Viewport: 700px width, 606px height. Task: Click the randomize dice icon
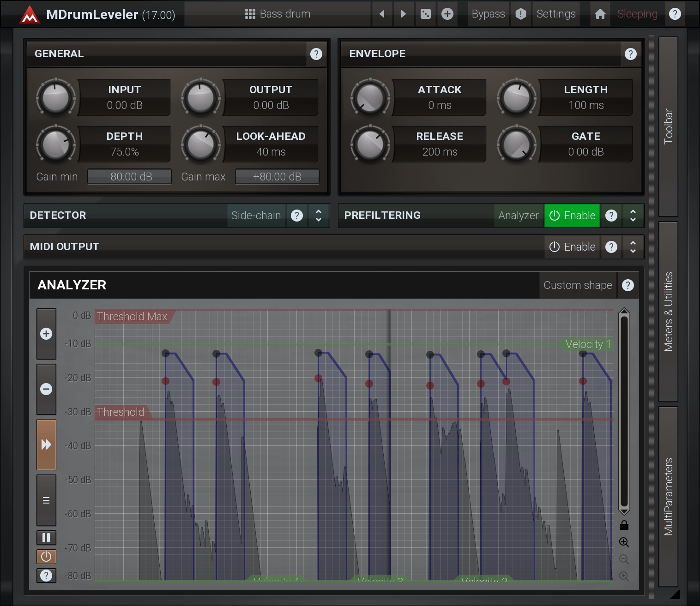pos(425,14)
